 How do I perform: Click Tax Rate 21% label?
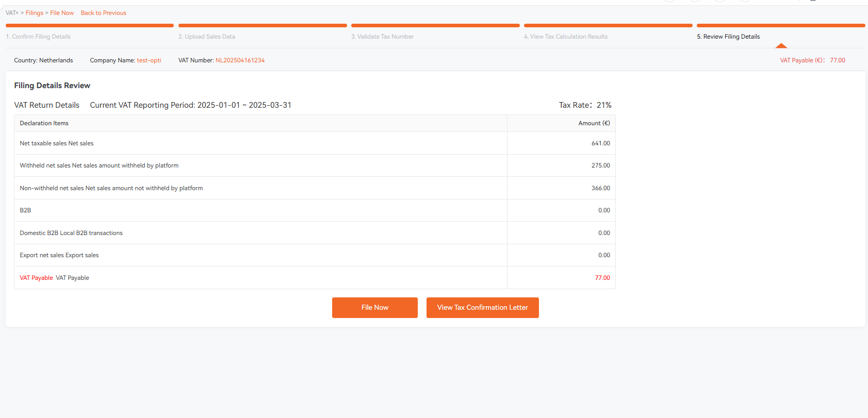(x=585, y=105)
